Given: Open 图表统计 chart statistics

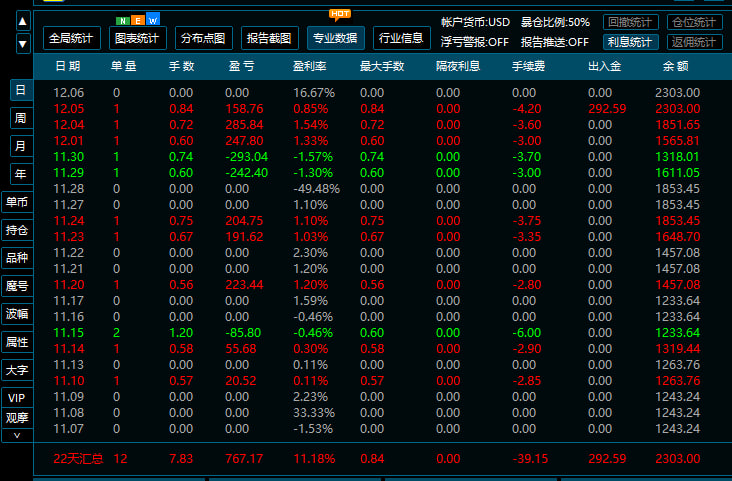Looking at the screenshot, I should [137, 38].
